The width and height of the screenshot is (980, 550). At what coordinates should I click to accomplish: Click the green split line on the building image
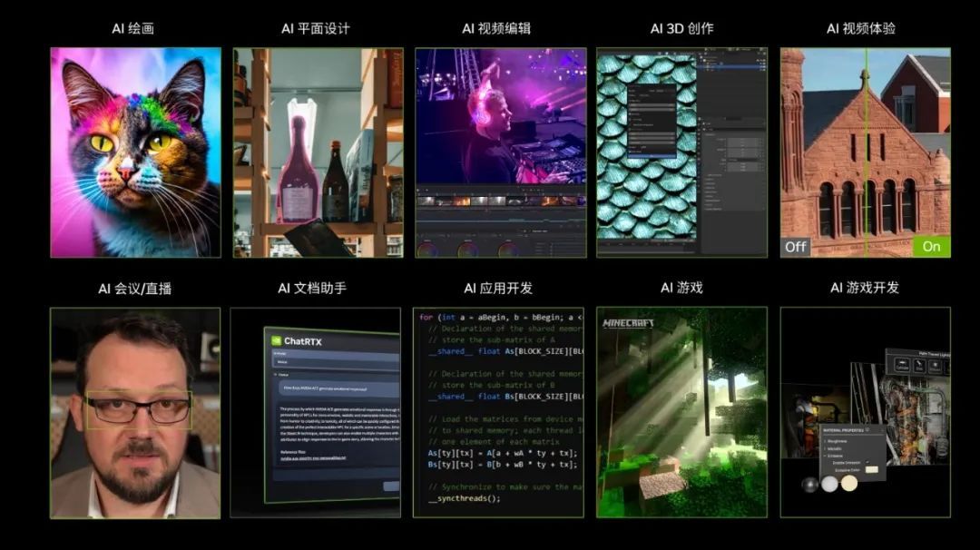click(x=867, y=152)
